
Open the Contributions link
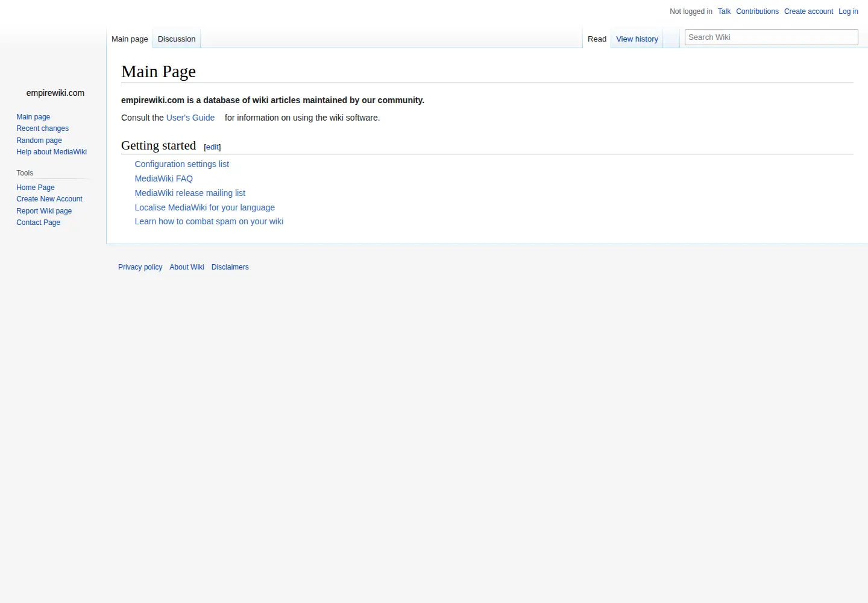[757, 11]
